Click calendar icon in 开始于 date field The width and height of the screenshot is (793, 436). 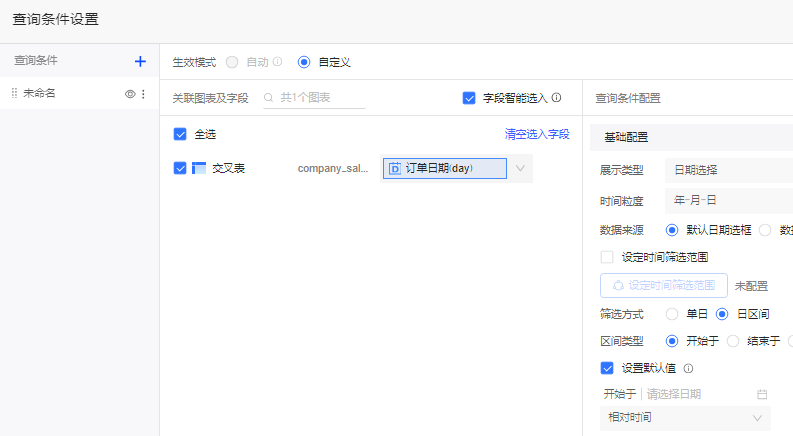762,394
